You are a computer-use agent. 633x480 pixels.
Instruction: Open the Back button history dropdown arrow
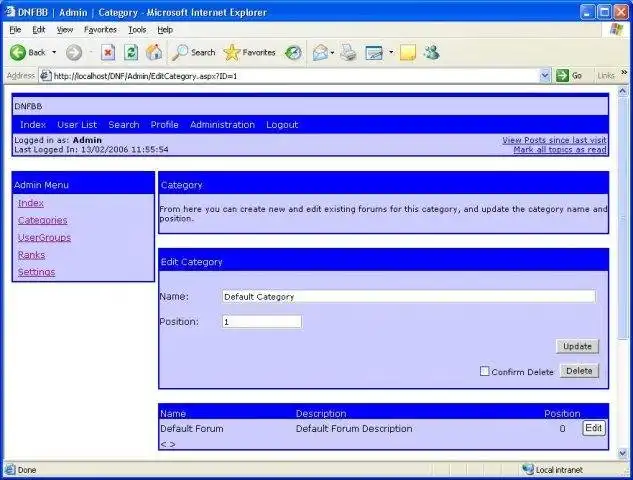[54, 52]
